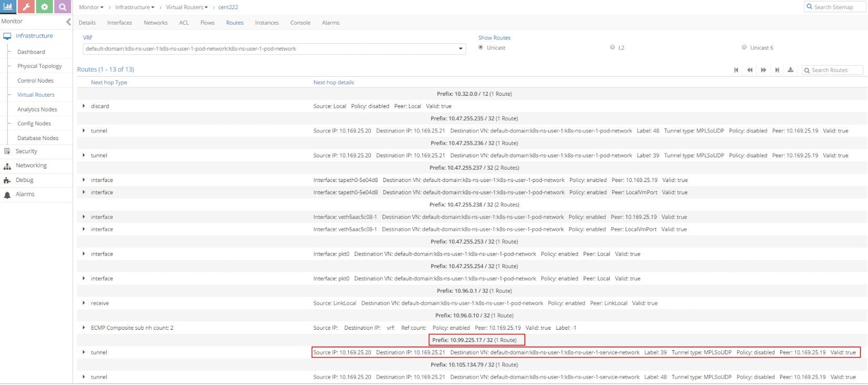Click prefix 10.32.0.0 / 12 heading
The image size is (868, 385).
coord(475,94)
